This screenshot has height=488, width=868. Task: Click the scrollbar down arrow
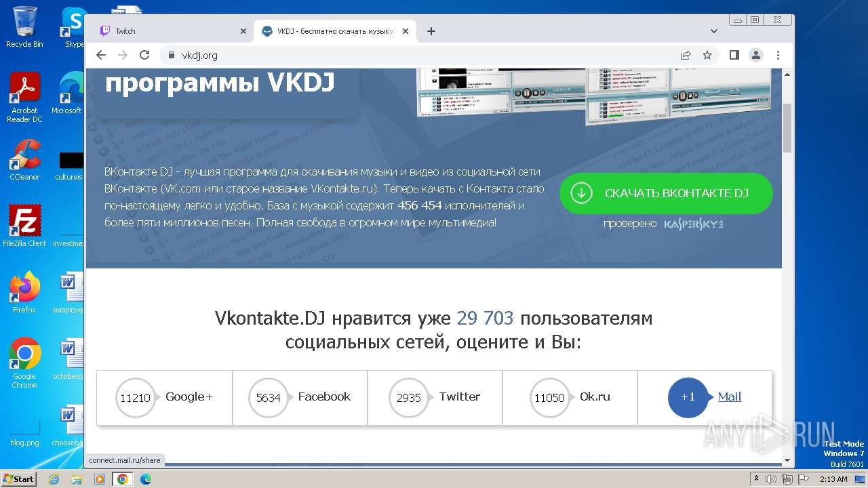pos(787,460)
